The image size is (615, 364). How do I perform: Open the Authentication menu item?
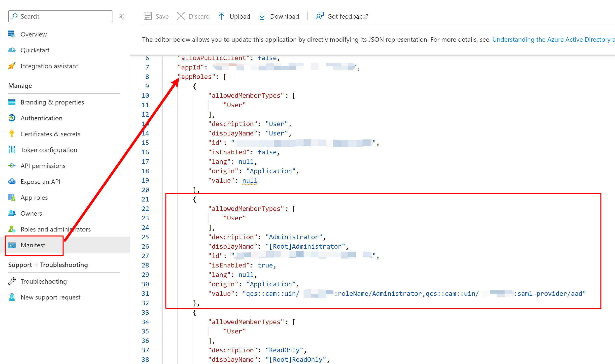tap(41, 118)
